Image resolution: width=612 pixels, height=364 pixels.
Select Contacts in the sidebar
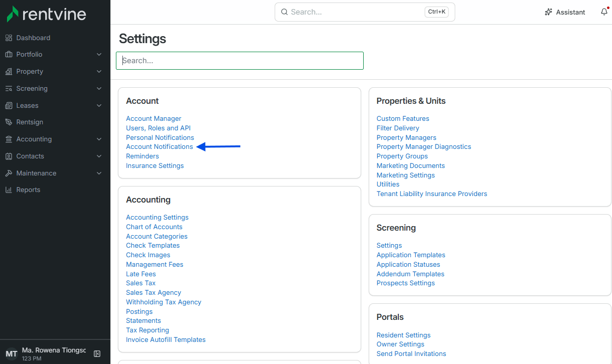pos(30,156)
